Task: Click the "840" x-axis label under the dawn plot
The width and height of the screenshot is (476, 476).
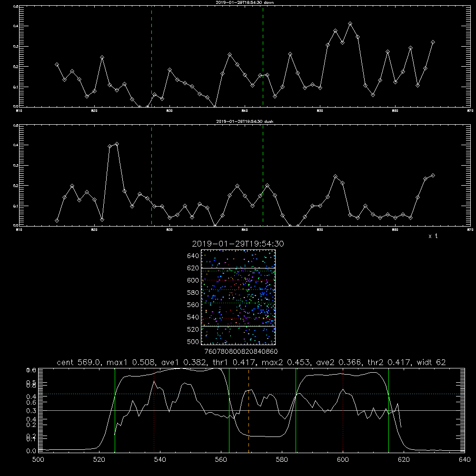Action: tap(245, 111)
